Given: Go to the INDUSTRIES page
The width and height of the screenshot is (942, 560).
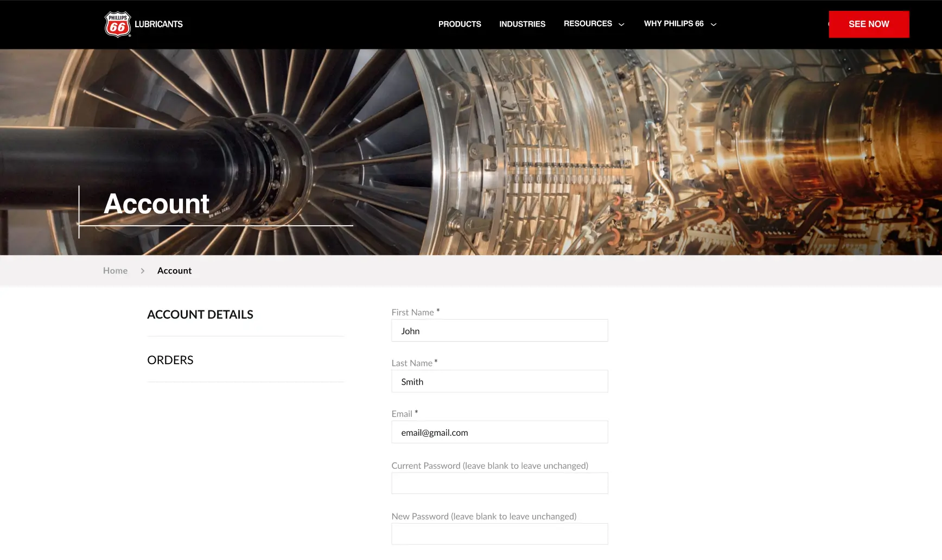Looking at the screenshot, I should click(x=522, y=24).
